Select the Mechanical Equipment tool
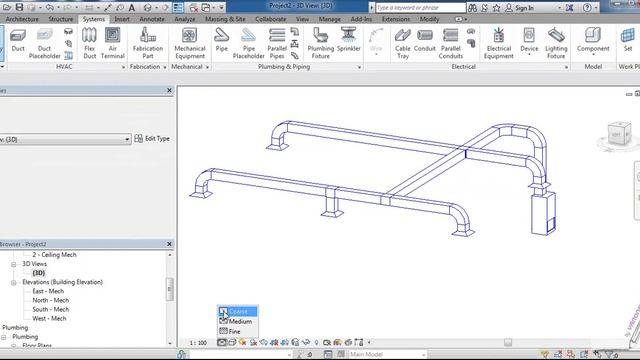640x360 pixels. pos(190,43)
